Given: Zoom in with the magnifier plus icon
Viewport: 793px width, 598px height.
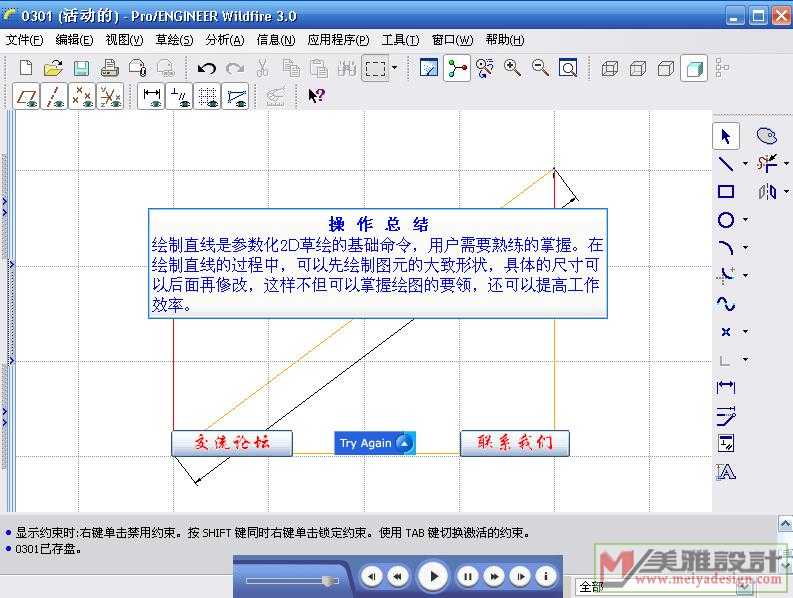Looking at the screenshot, I should [512, 68].
